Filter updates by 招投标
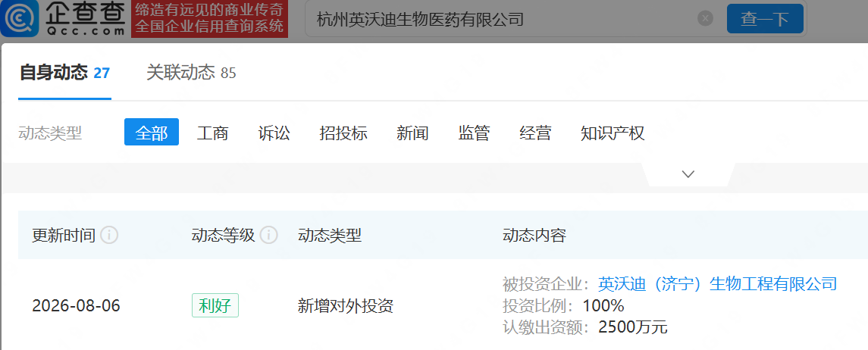 tap(343, 133)
